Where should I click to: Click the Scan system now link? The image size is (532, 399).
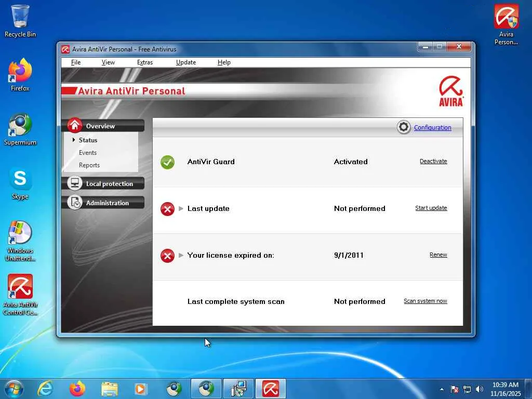pos(425,301)
